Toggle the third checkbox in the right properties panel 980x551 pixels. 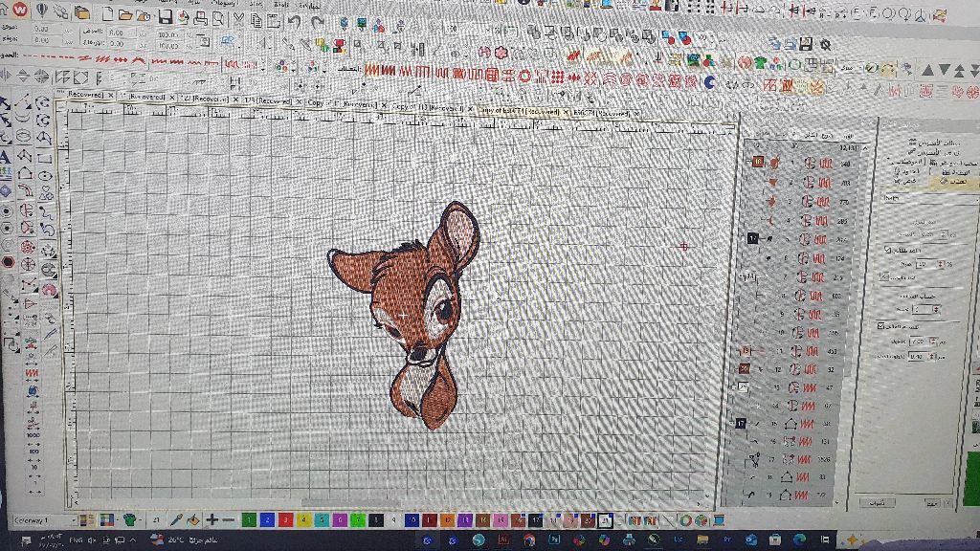[881, 326]
